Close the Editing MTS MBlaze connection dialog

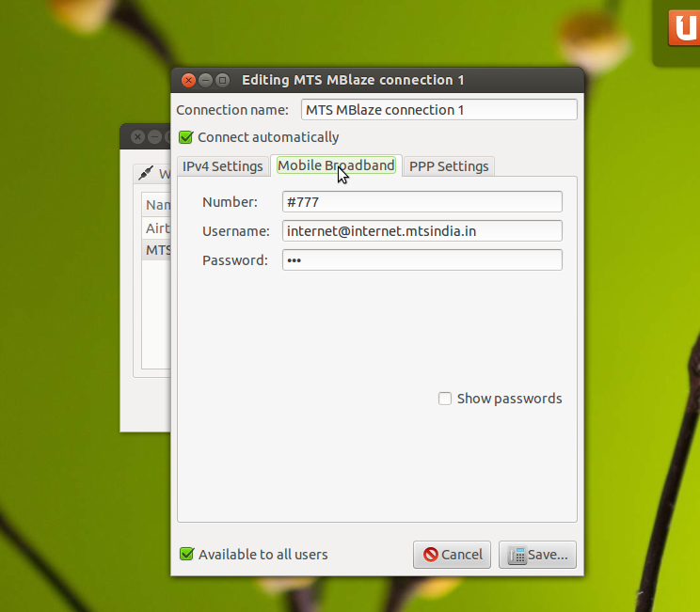pyautogui.click(x=188, y=80)
